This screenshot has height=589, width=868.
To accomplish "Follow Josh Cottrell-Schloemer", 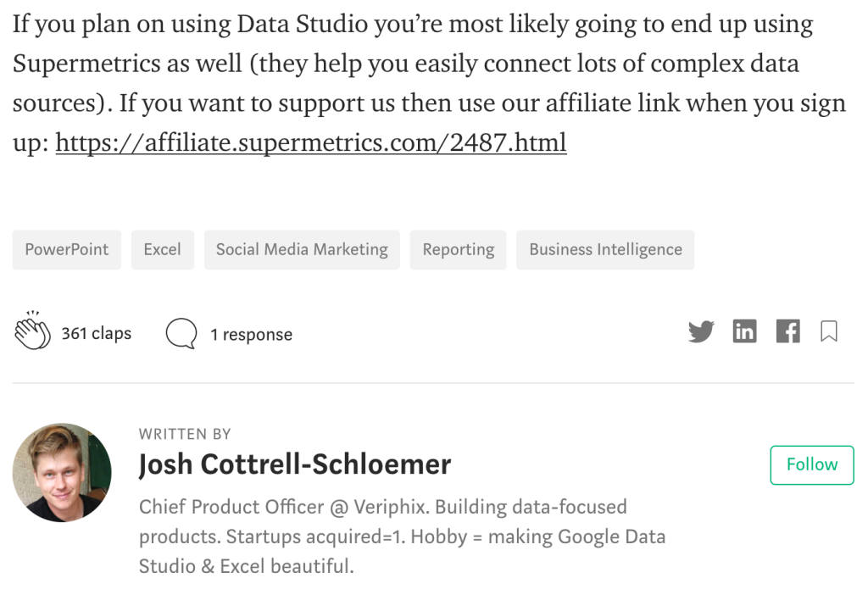I will coord(812,465).
